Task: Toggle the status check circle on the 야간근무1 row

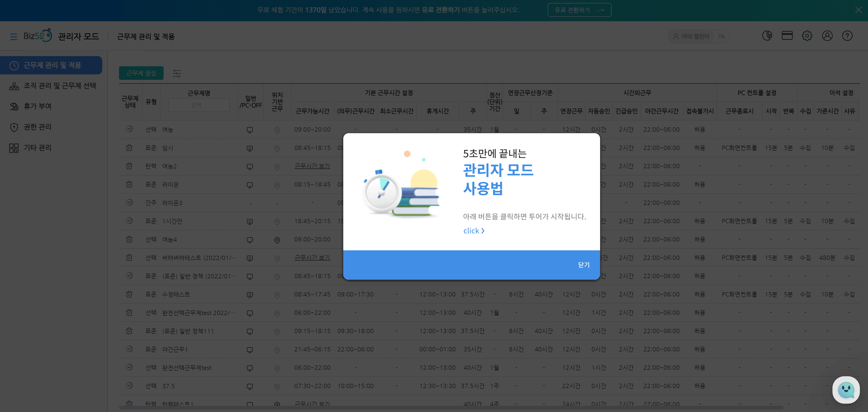Action: pos(129,349)
